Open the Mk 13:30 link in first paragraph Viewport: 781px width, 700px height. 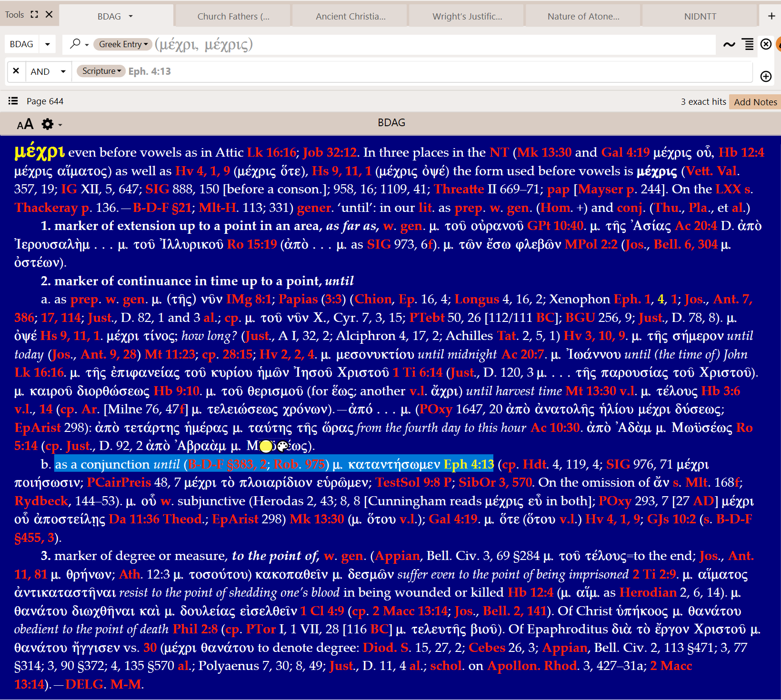click(544, 152)
